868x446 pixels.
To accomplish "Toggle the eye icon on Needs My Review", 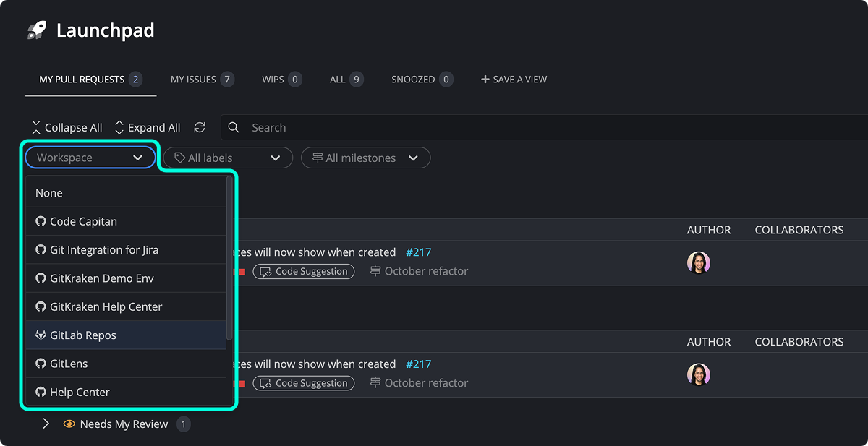I will [x=69, y=424].
